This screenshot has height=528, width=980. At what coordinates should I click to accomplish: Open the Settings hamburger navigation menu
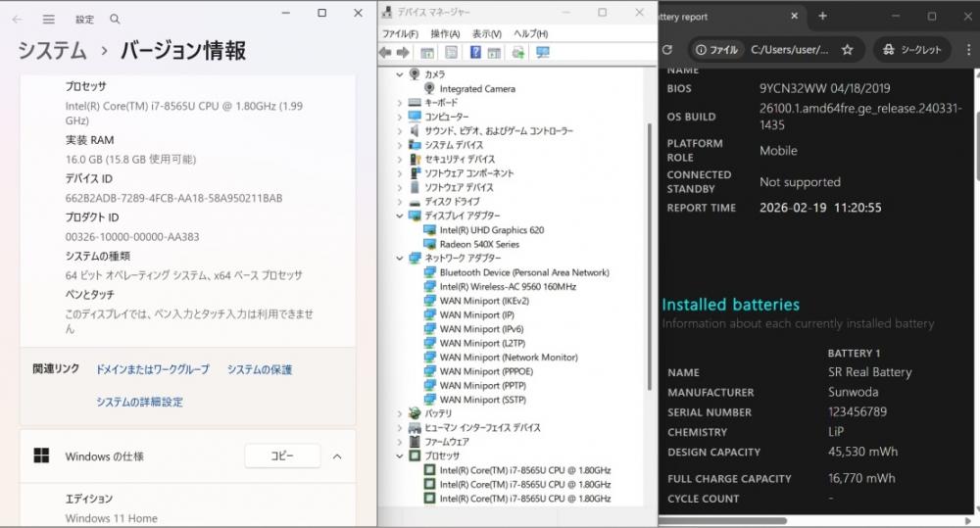[x=49, y=20]
